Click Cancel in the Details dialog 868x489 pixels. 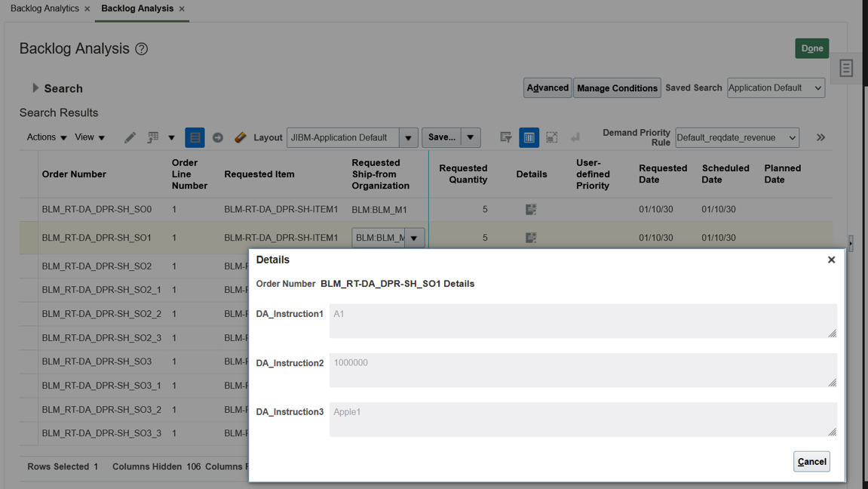(x=811, y=461)
